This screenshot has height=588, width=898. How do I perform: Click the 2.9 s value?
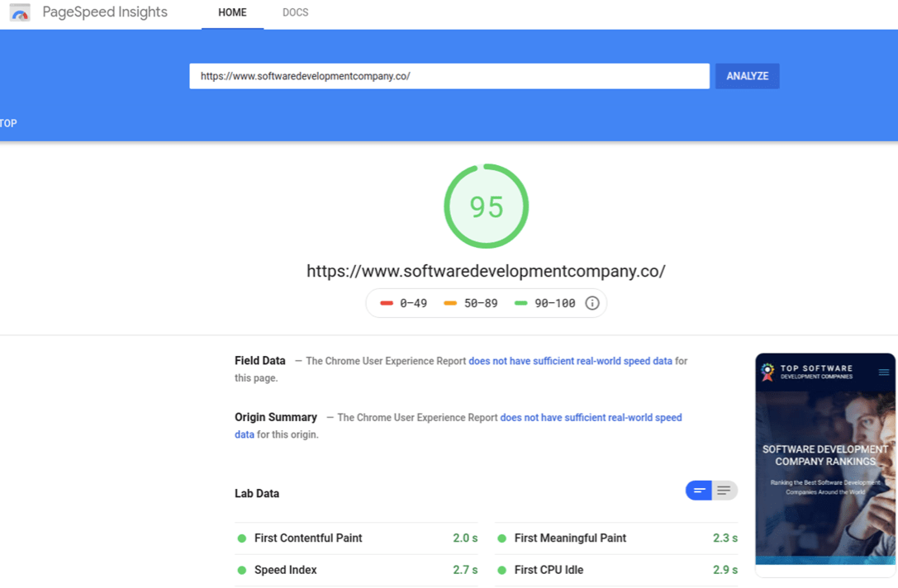coord(725,570)
